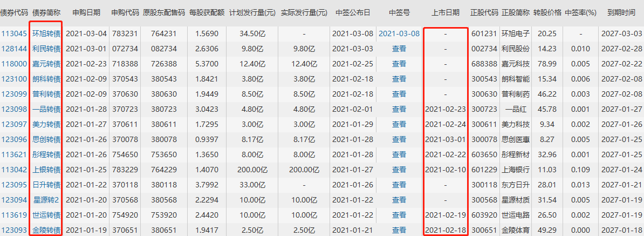The height and width of the screenshot is (236, 644).
Task: Select listing date 2021-02-23 cell
Action: click(x=446, y=109)
